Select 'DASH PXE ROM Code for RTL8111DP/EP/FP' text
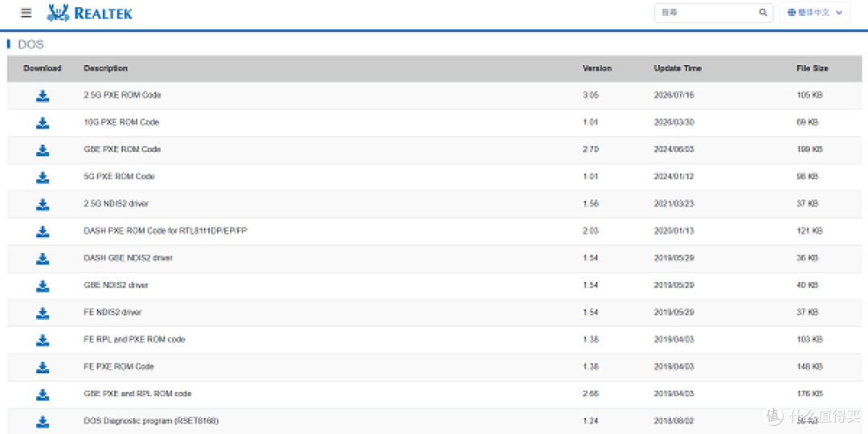The height and width of the screenshot is (434, 868). coord(166,231)
